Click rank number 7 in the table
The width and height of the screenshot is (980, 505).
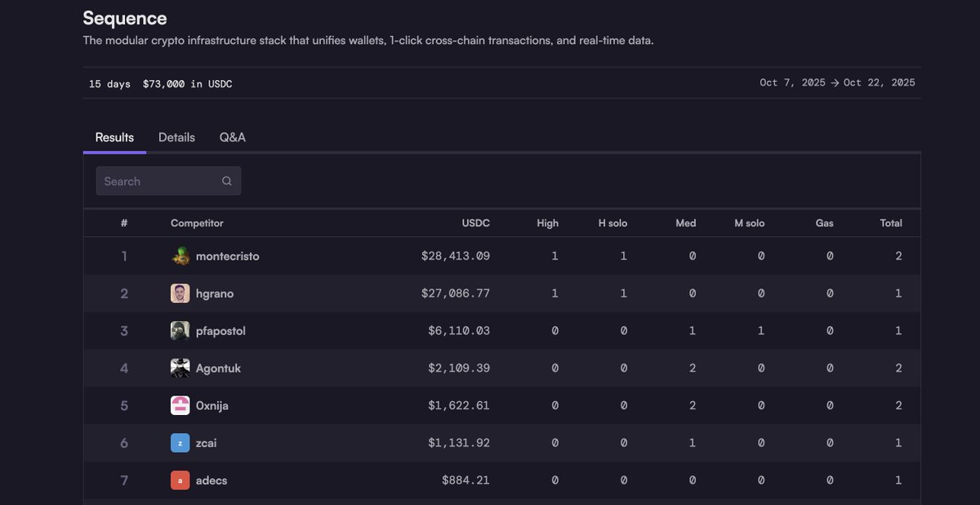coord(124,480)
